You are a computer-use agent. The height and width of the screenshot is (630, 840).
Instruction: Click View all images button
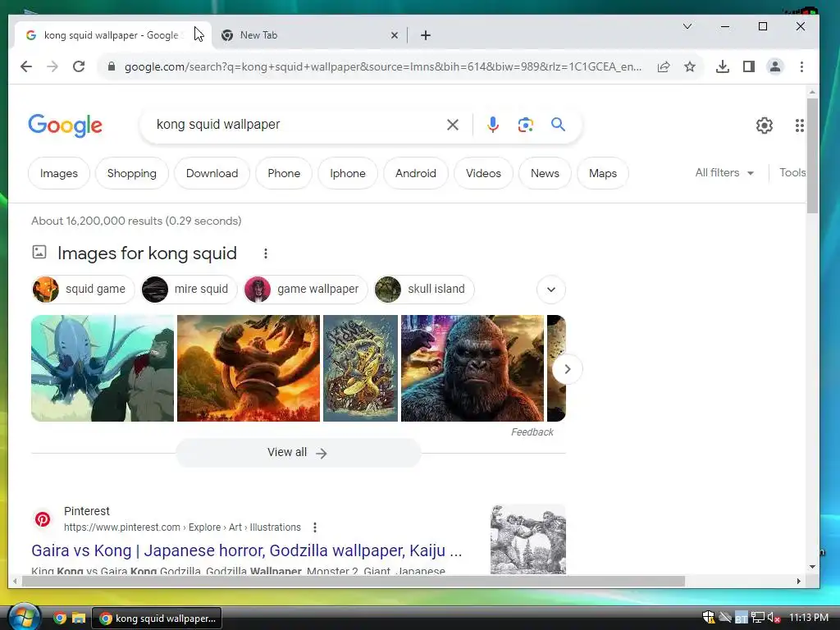[x=298, y=453]
